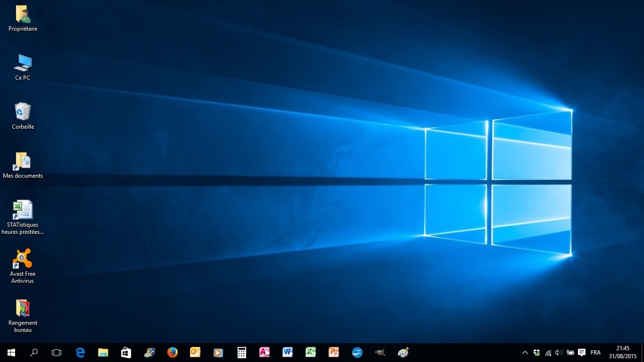Open the Action Center notifications icon
Image resolution: width=644 pixels, height=362 pixels.
pos(582,352)
